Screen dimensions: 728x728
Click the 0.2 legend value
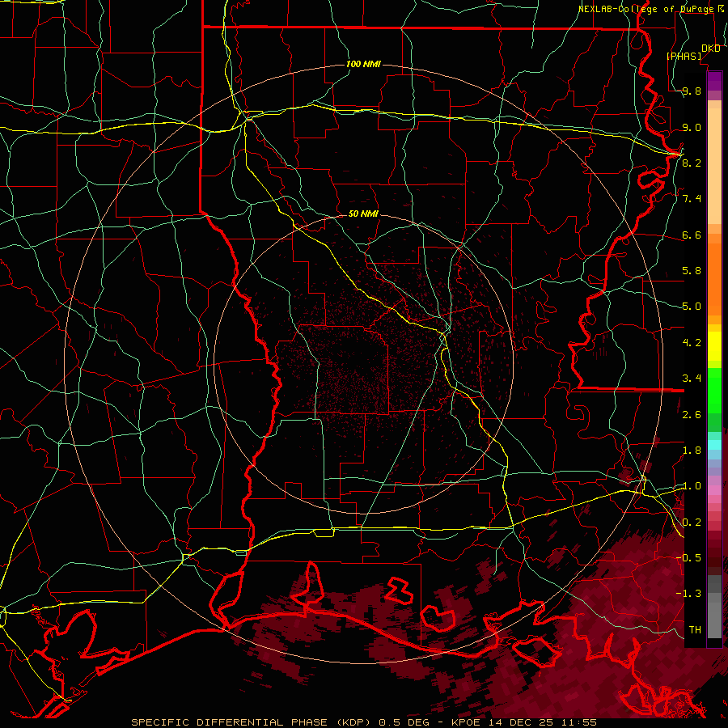pos(692,523)
